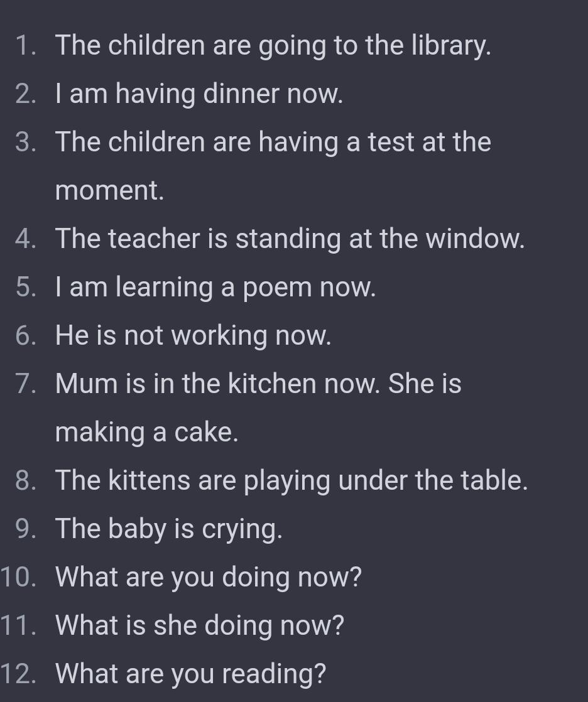The width and height of the screenshot is (588, 702).
Task: Click the question 'What are you doing now?'
Action: pyautogui.click(x=209, y=577)
